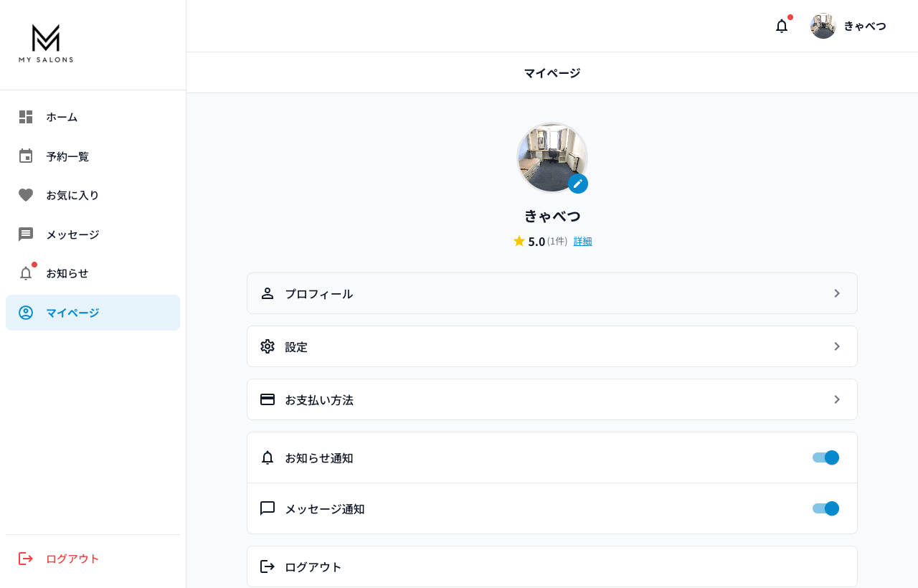
Task: Click the large profile photo
Action: click(552, 158)
